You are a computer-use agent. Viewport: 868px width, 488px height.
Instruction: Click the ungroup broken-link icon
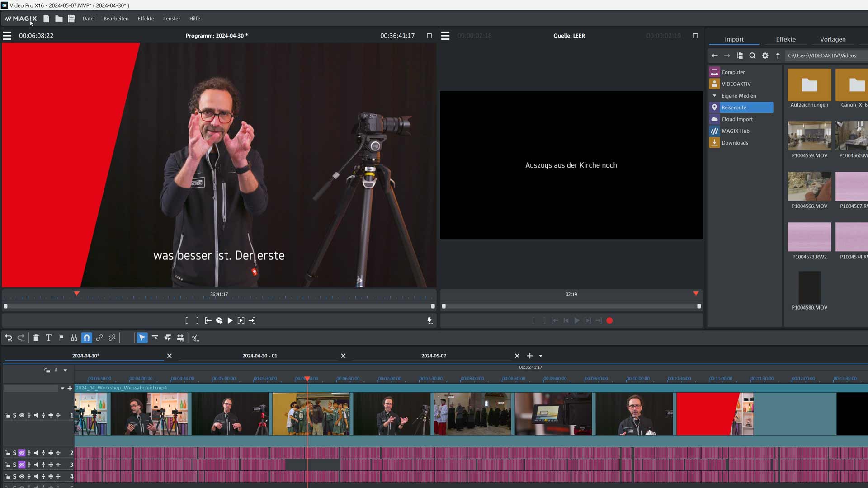pyautogui.click(x=112, y=338)
